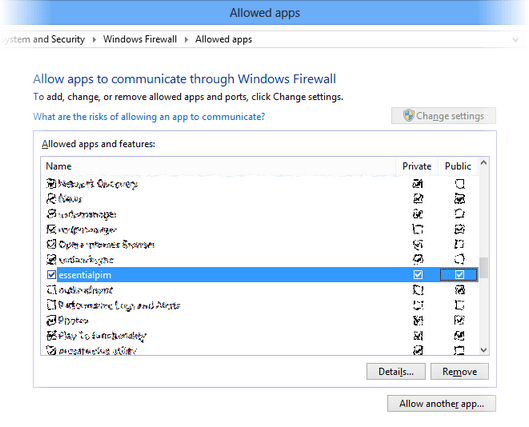
Task: Toggle Play To functionality Public checkbox
Action: (459, 336)
